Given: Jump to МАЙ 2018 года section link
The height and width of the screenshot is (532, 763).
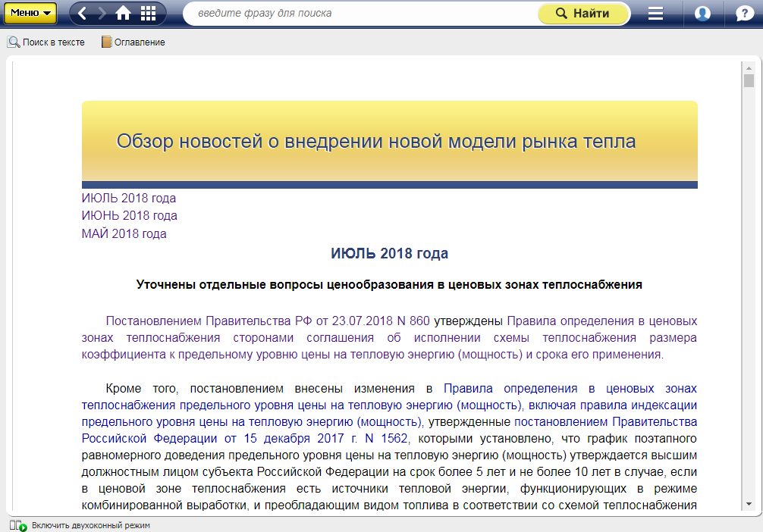Looking at the screenshot, I should (x=124, y=233).
